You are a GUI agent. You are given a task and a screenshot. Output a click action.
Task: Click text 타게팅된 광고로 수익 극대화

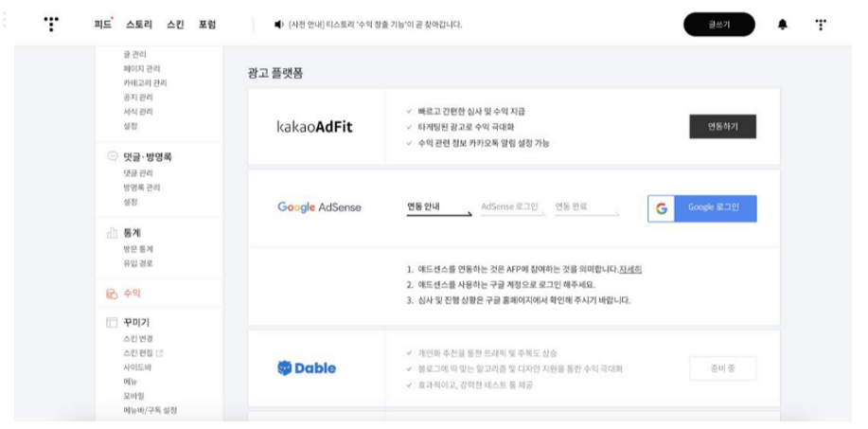pos(466,127)
